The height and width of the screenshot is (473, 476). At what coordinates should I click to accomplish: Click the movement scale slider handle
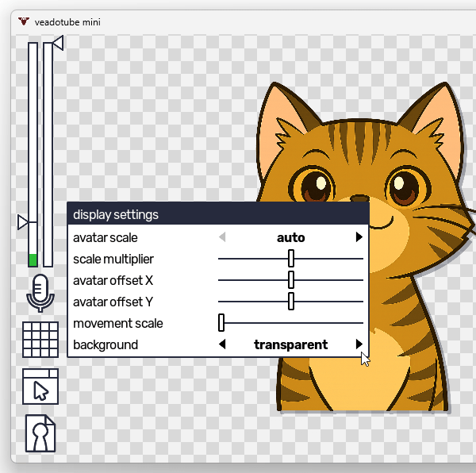point(221,323)
